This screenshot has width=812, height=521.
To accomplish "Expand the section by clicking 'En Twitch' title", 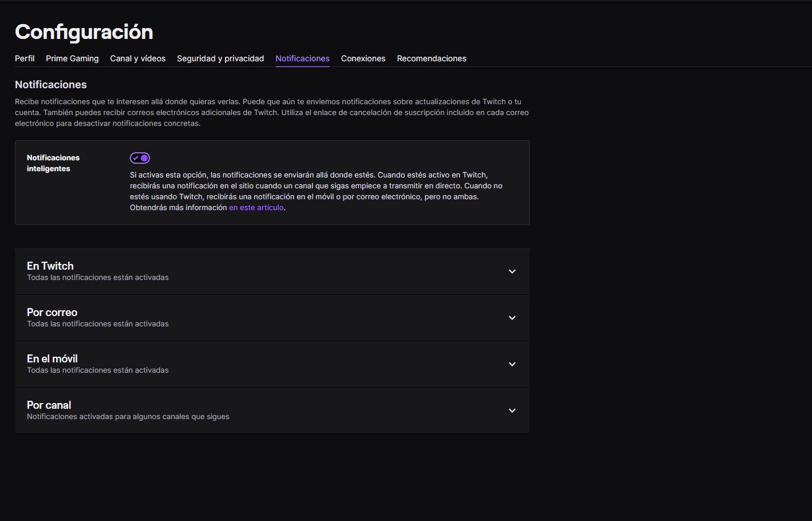I will [50, 266].
